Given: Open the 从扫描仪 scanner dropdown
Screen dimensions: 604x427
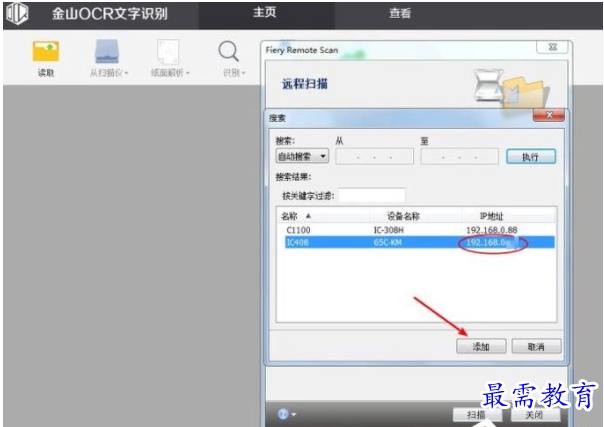Looking at the screenshot, I should [108, 58].
